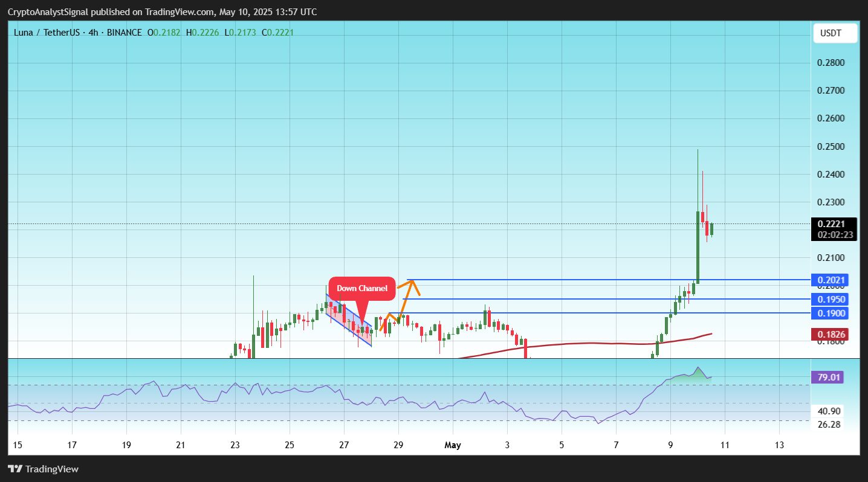
Task: Click the high value H0.2226 in header
Action: tap(202, 33)
